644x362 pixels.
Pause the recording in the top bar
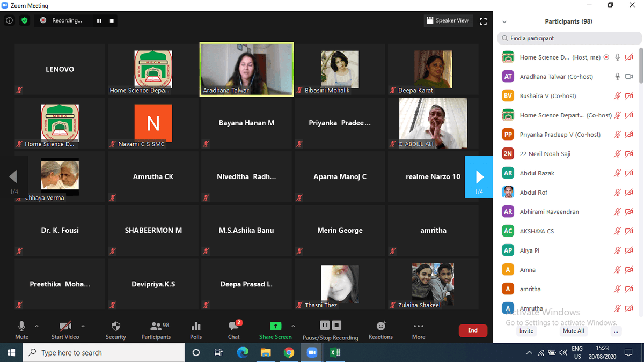coord(99,21)
